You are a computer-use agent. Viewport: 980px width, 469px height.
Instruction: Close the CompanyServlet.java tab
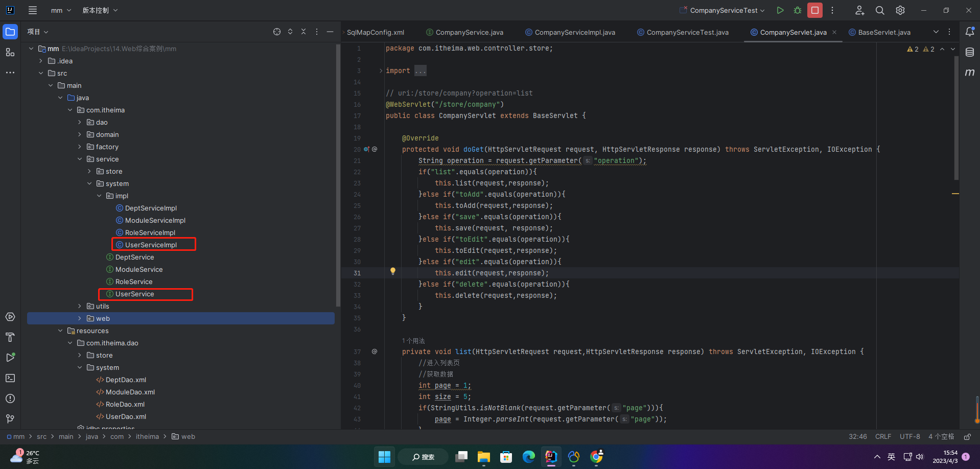point(834,32)
